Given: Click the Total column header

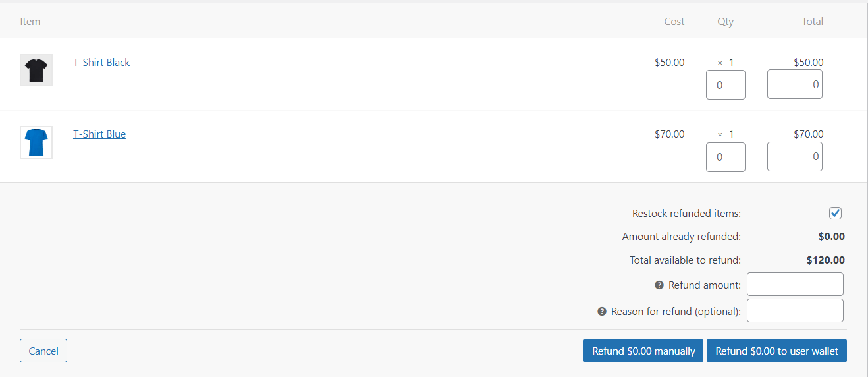Looking at the screenshot, I should [812, 22].
